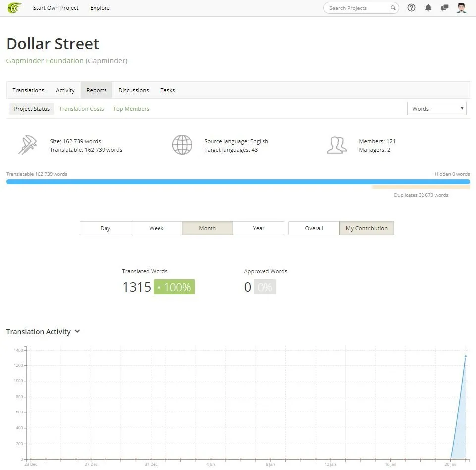
Task: Set period to Month
Action: [208, 228]
